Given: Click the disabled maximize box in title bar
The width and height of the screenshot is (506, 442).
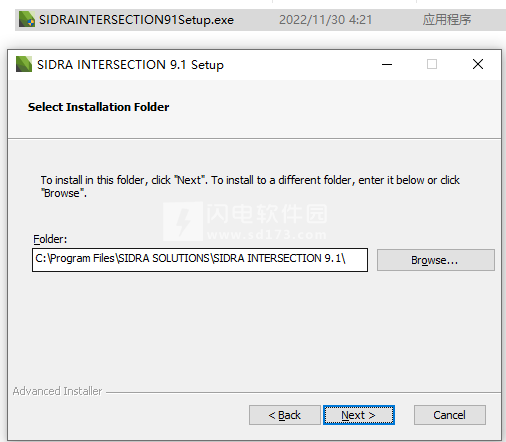Looking at the screenshot, I should click(432, 64).
